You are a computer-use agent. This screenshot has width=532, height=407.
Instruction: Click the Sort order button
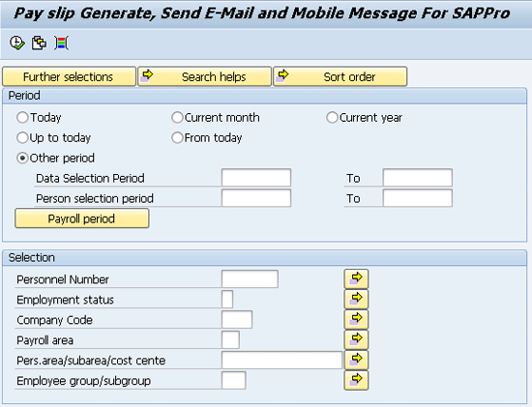tap(340, 76)
